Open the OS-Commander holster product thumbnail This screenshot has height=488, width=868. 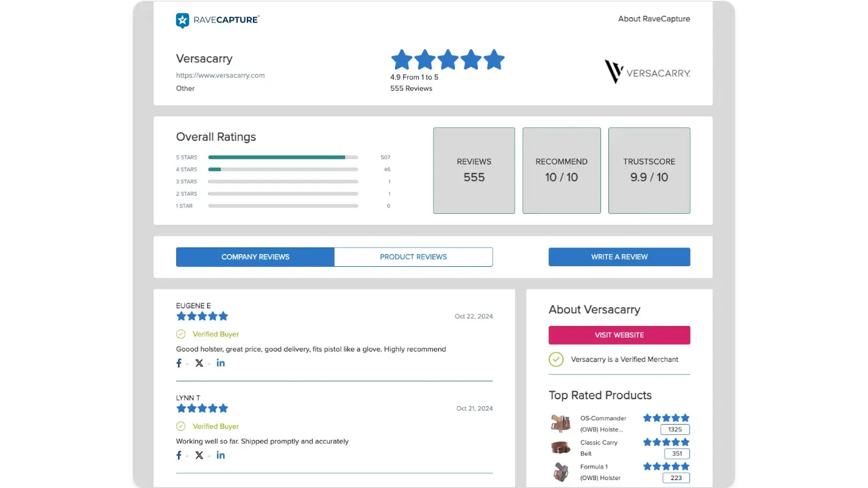560,423
